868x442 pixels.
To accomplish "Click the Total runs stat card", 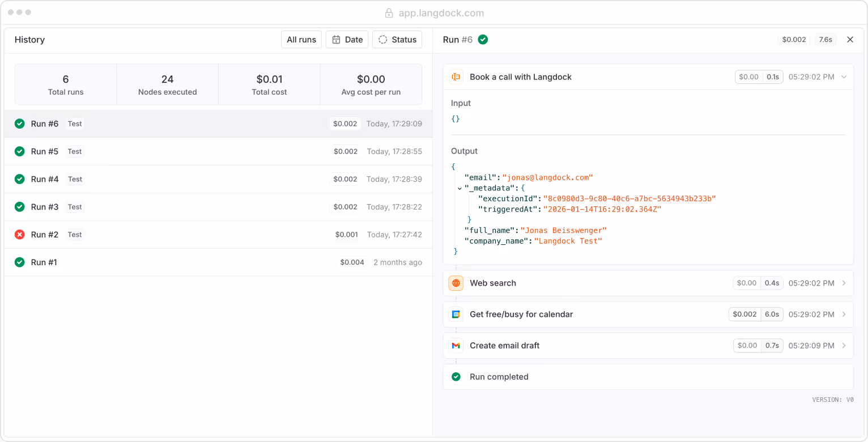I will (x=66, y=84).
